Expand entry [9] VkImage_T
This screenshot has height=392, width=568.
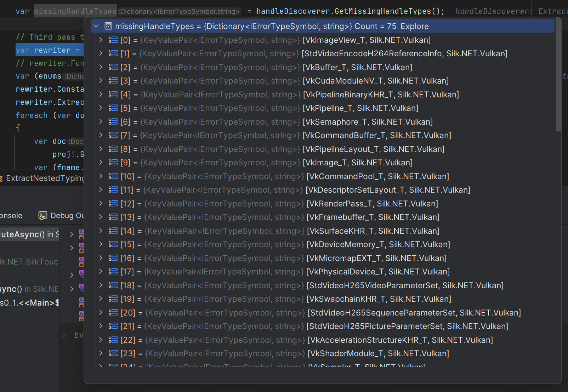101,163
